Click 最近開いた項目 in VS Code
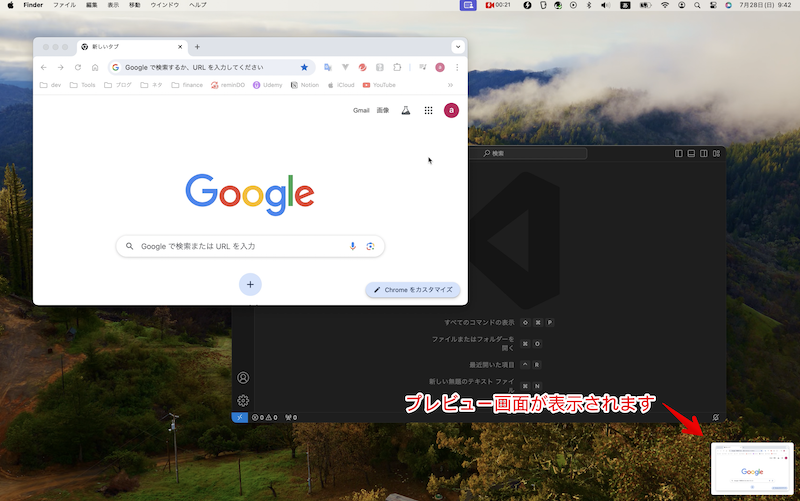 (x=492, y=365)
